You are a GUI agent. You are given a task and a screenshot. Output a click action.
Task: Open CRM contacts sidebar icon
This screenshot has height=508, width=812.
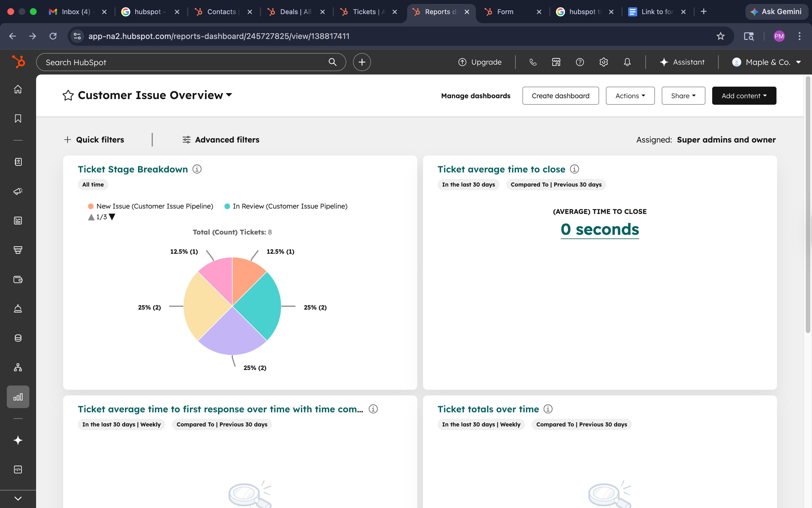(x=18, y=162)
